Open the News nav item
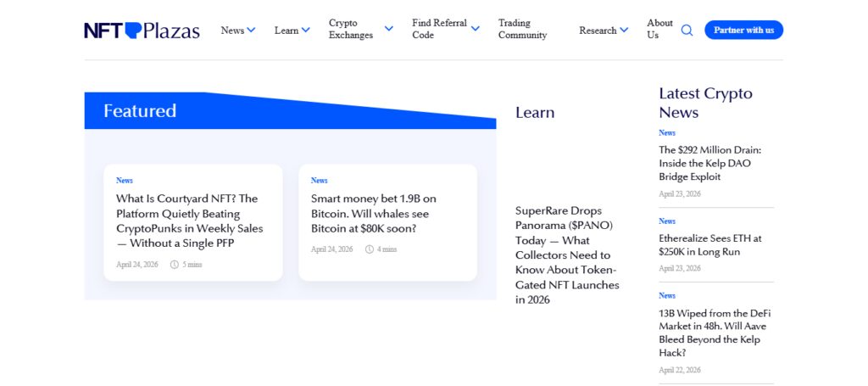 [x=232, y=31]
